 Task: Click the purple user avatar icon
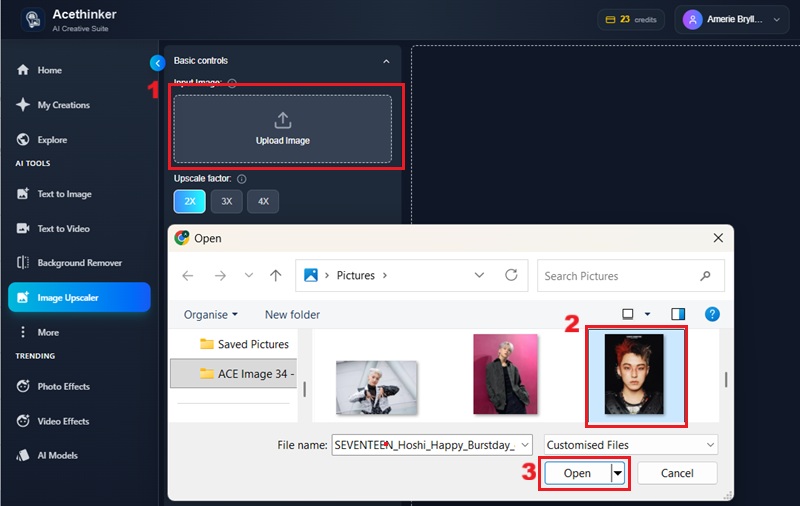click(x=692, y=20)
